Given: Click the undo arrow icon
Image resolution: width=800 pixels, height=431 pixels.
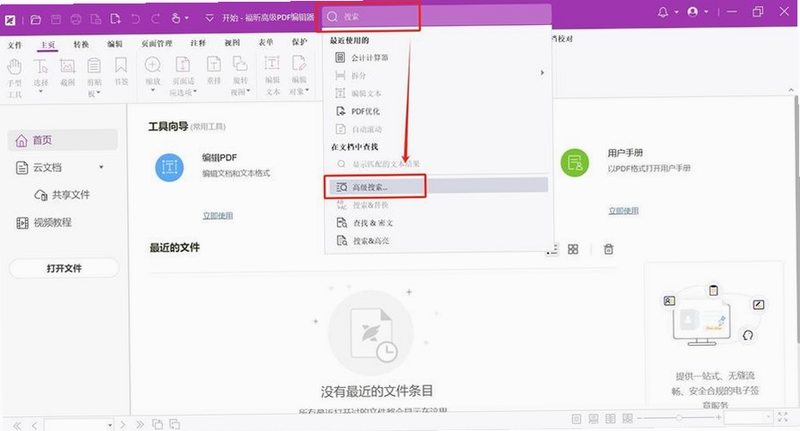Looking at the screenshot, I should (135, 19).
